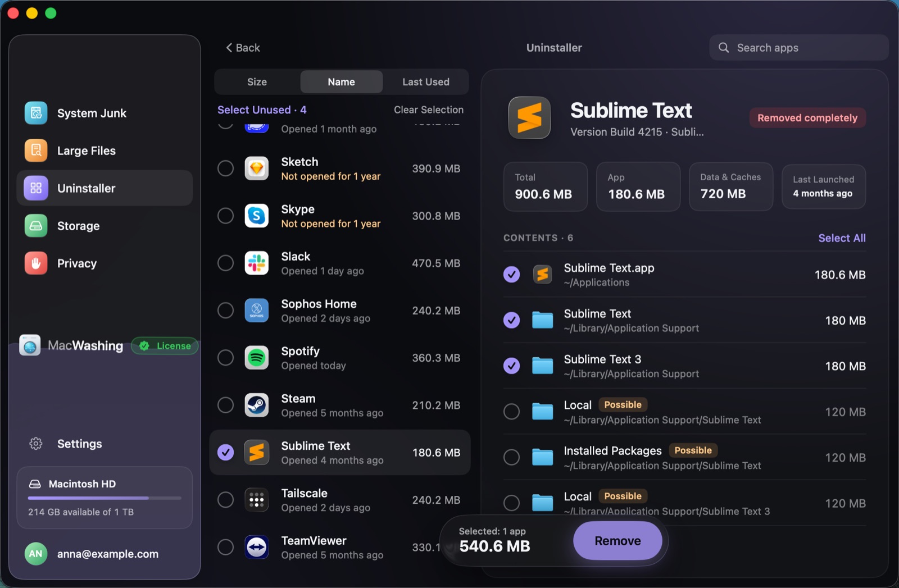The height and width of the screenshot is (588, 899).
Task: Check the Tailscale app checkbox
Action: 225,500
